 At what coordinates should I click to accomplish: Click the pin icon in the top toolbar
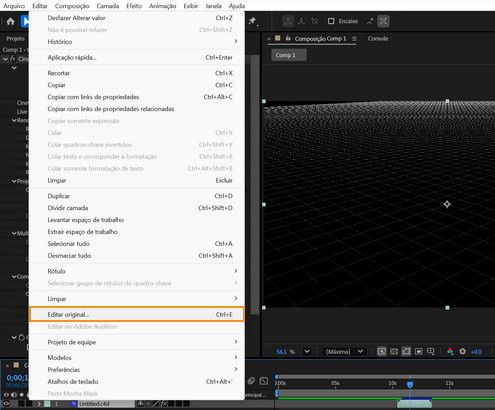coord(252,21)
